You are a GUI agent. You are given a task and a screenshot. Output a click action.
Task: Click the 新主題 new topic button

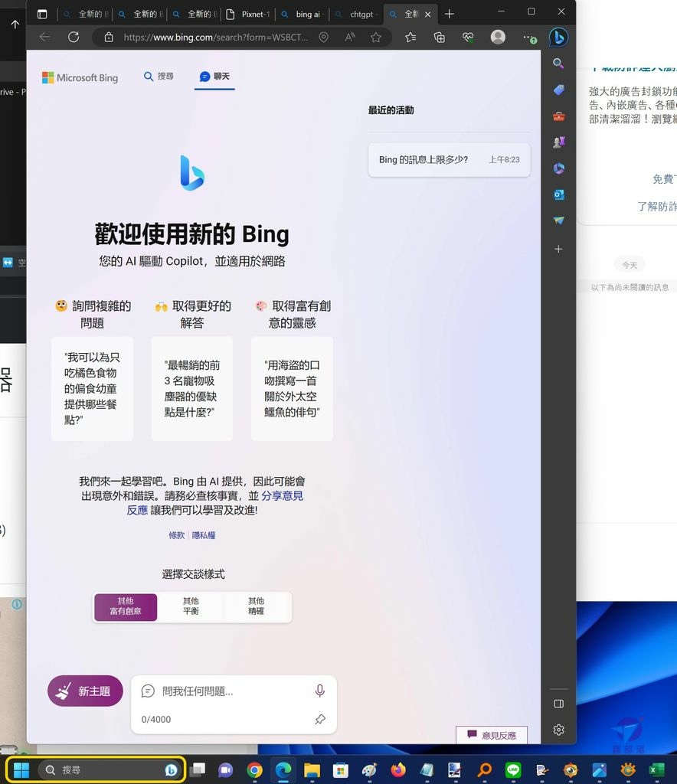[86, 691]
